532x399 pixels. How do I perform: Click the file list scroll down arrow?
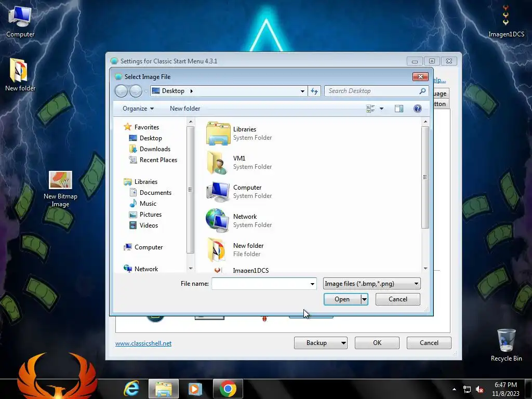point(425,269)
